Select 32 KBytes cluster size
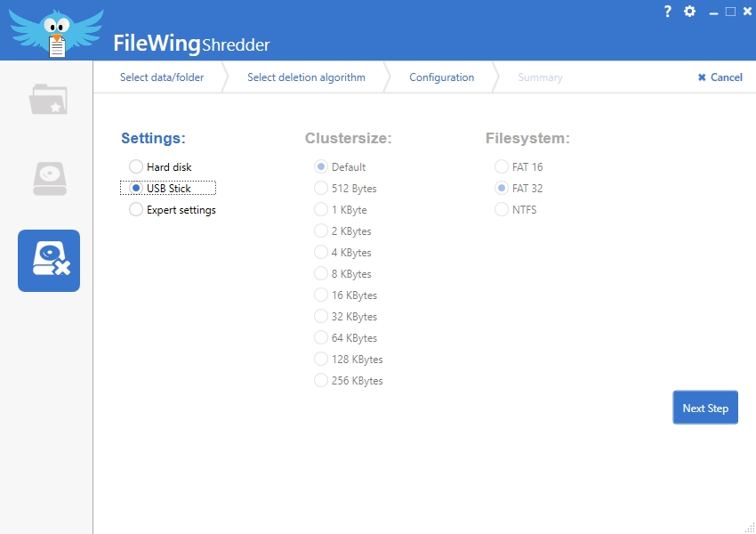 345,317
